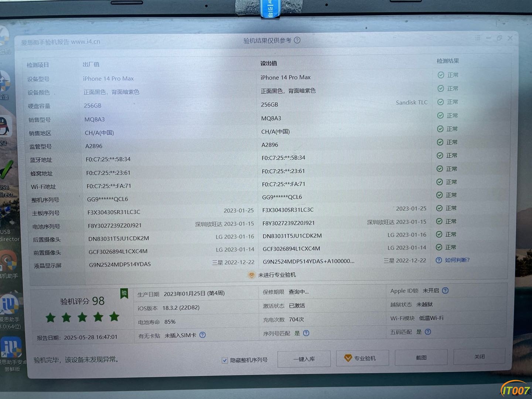Select the 主板序列号 F3X30430SR31LC3C factory value
Screen dimensions: 532x399
[114, 212]
